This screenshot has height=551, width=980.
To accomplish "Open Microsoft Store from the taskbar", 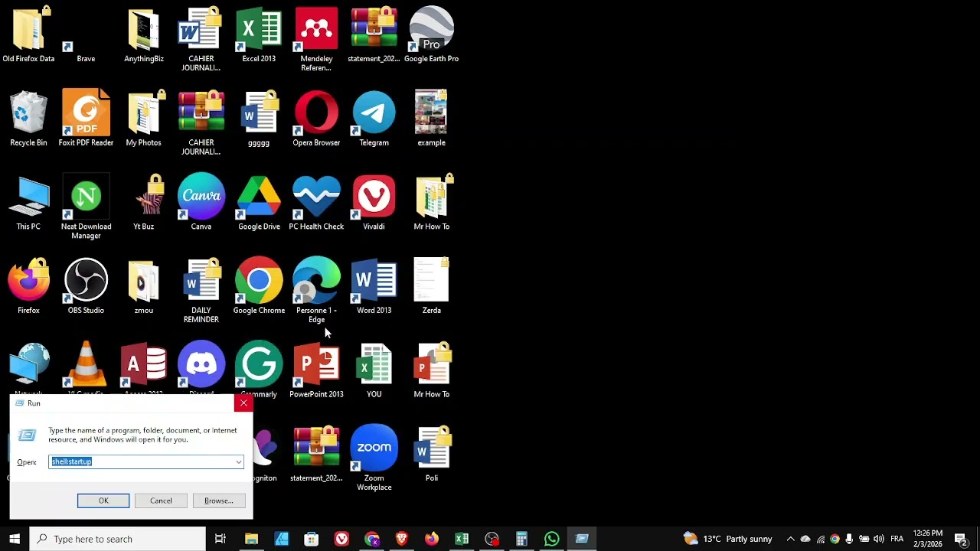I will (x=312, y=539).
